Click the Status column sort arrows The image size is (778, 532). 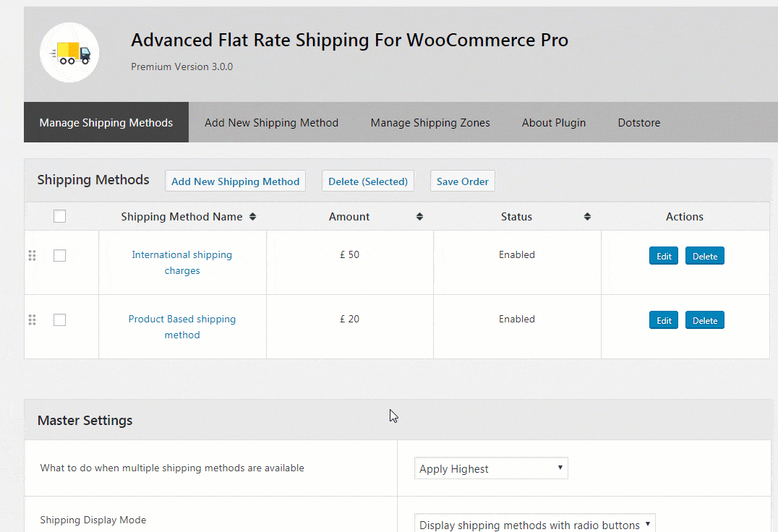pyautogui.click(x=587, y=217)
